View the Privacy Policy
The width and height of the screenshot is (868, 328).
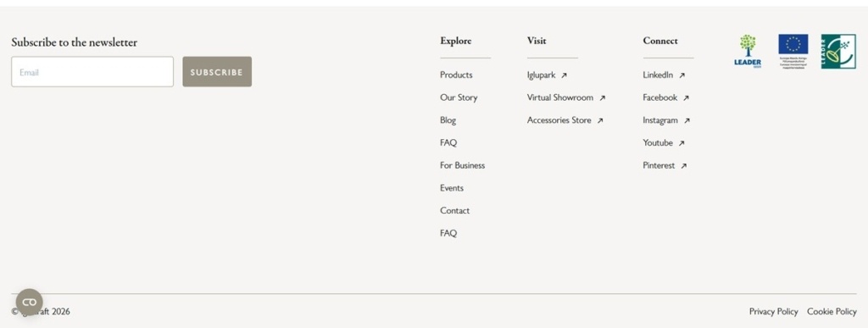[x=773, y=311]
